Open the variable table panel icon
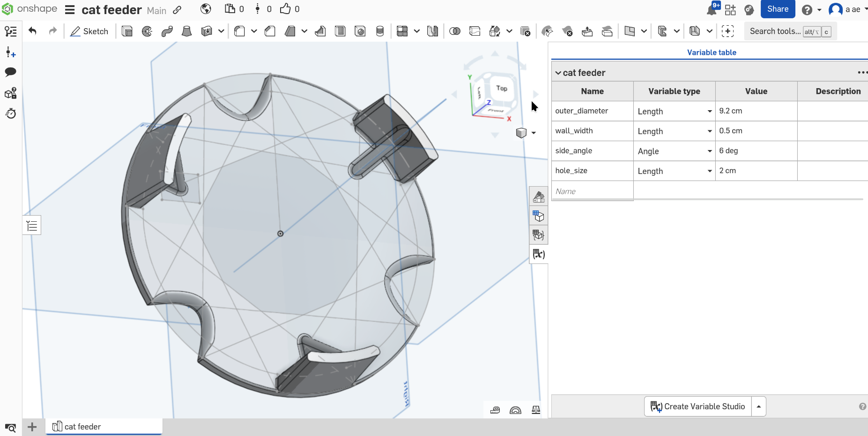This screenshot has height=436, width=868. click(x=539, y=254)
